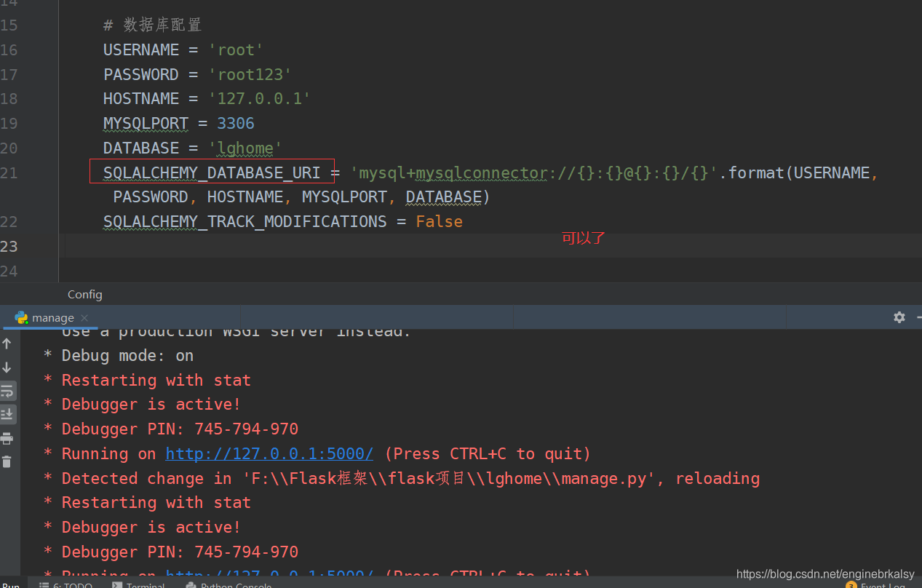Click the PASSWORD variable on line 17
Screen dimensions: 922x588
pos(141,74)
